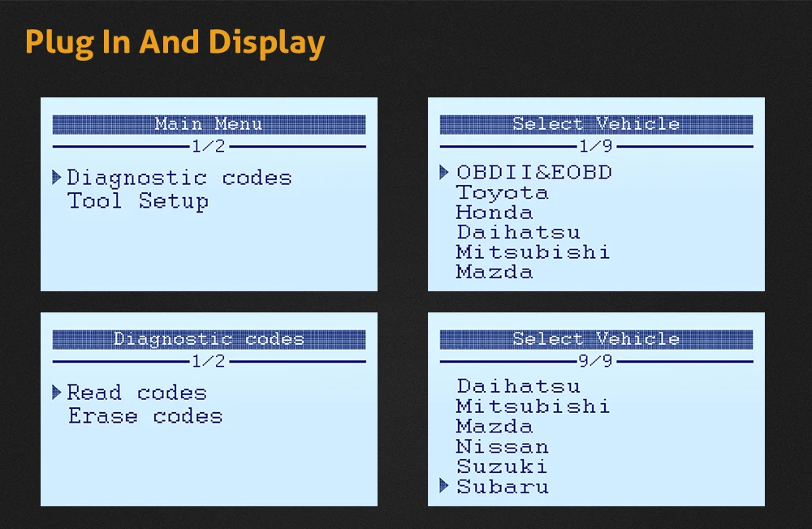Click Diagnostic codes 1/2 page indicator

(x=209, y=361)
